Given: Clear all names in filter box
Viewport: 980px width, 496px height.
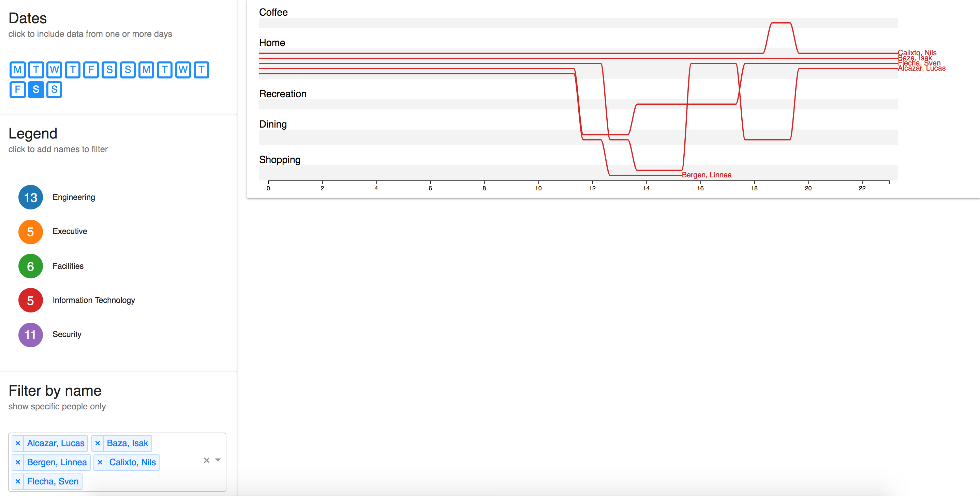Looking at the screenshot, I should [x=207, y=460].
